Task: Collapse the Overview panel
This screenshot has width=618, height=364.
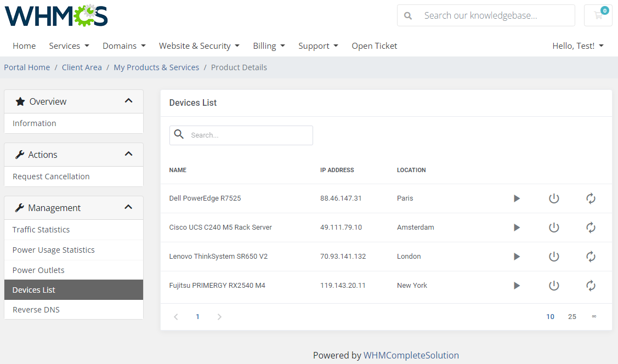Action: pos(128,101)
